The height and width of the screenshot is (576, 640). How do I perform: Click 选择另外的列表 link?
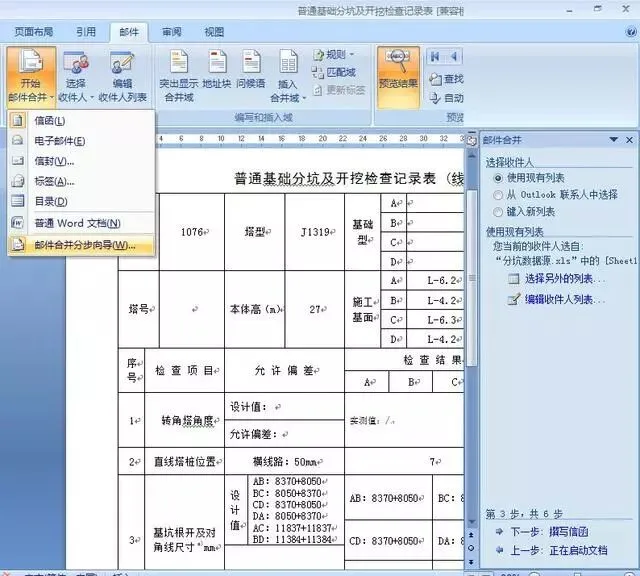(565, 279)
